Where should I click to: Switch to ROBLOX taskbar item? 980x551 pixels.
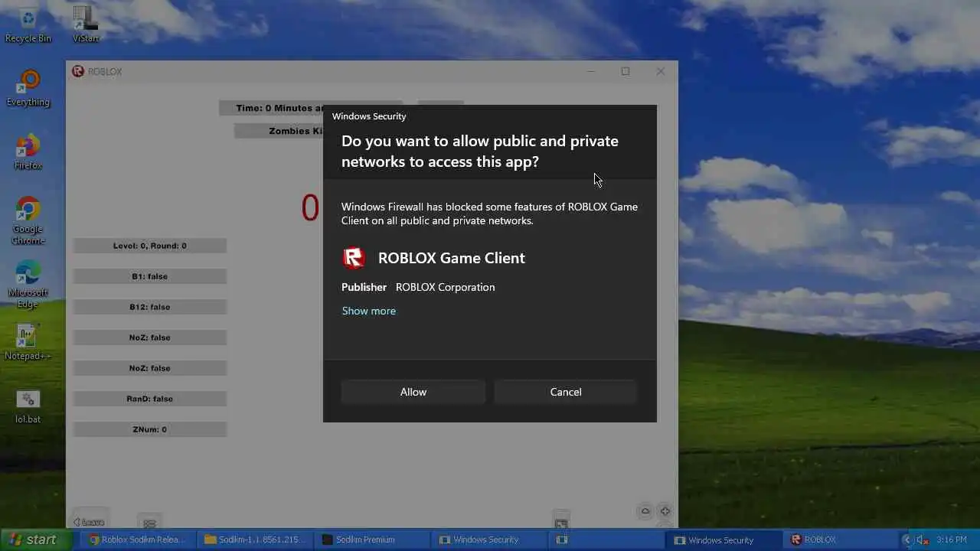click(x=840, y=540)
